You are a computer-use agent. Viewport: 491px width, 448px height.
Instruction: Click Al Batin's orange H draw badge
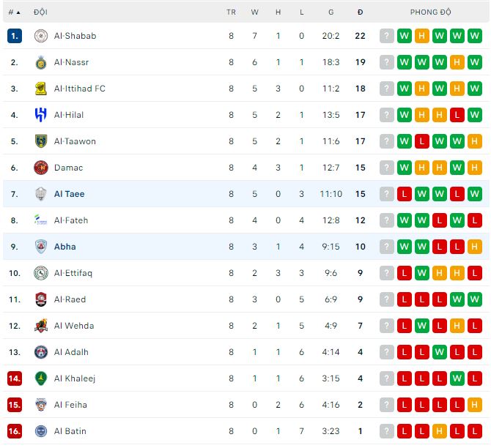(440, 431)
